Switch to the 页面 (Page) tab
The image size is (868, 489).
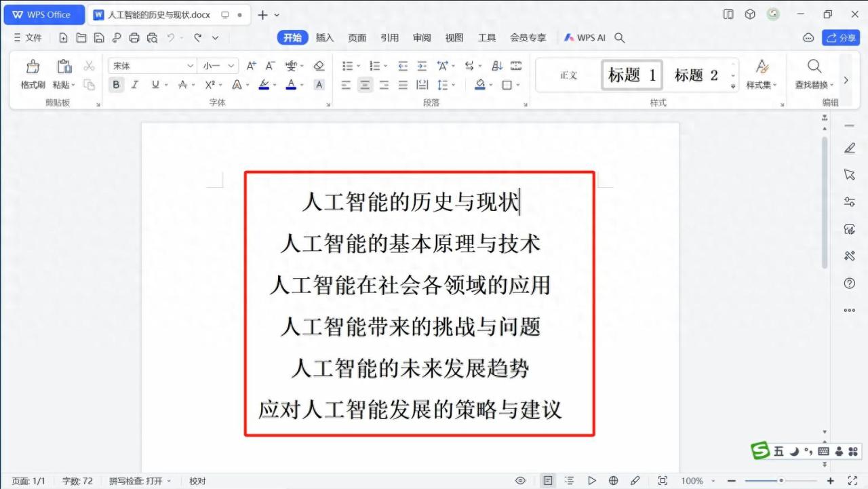357,38
